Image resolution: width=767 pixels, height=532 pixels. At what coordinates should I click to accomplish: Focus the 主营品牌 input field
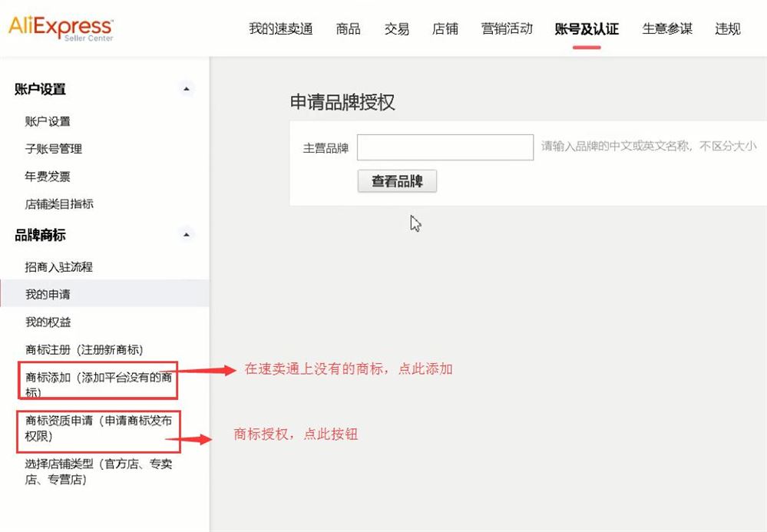[x=445, y=147]
